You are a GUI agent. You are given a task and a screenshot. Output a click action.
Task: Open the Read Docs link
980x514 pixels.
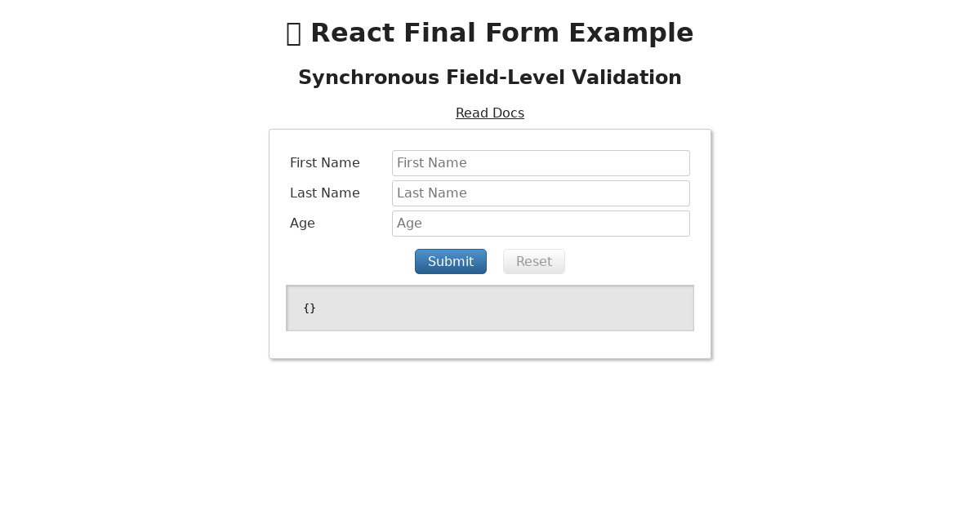(490, 113)
